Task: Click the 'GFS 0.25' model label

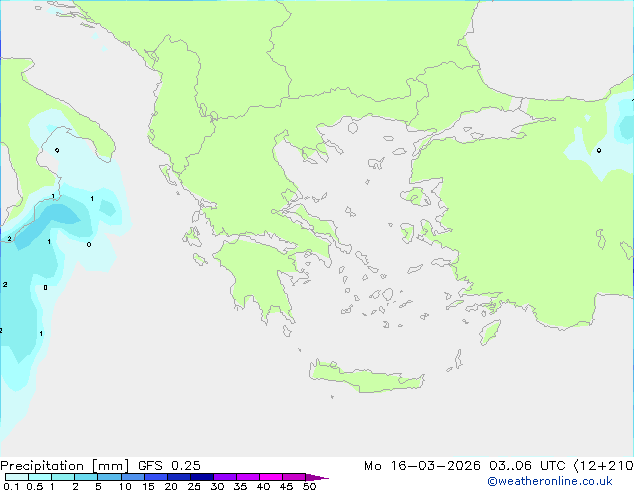Action: (169, 466)
